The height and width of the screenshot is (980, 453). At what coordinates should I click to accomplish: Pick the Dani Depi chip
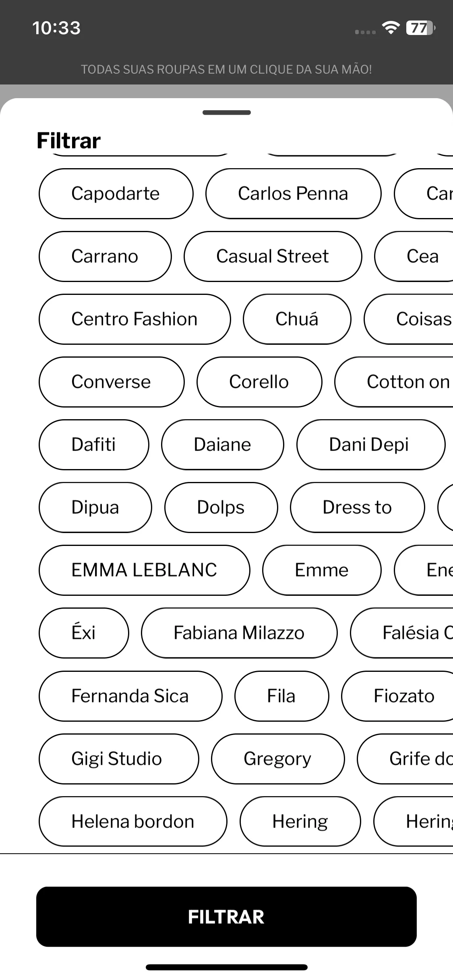pyautogui.click(x=371, y=445)
